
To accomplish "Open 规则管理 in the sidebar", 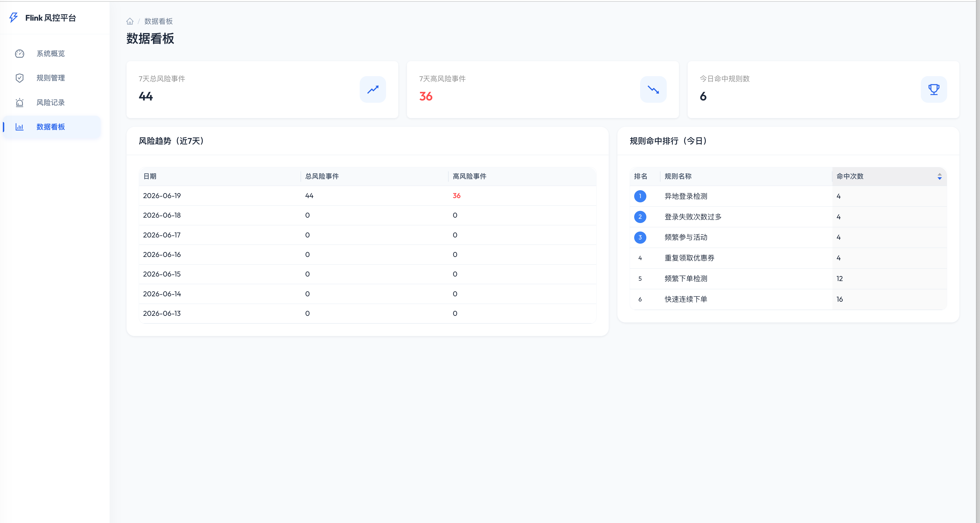I will 52,78.
